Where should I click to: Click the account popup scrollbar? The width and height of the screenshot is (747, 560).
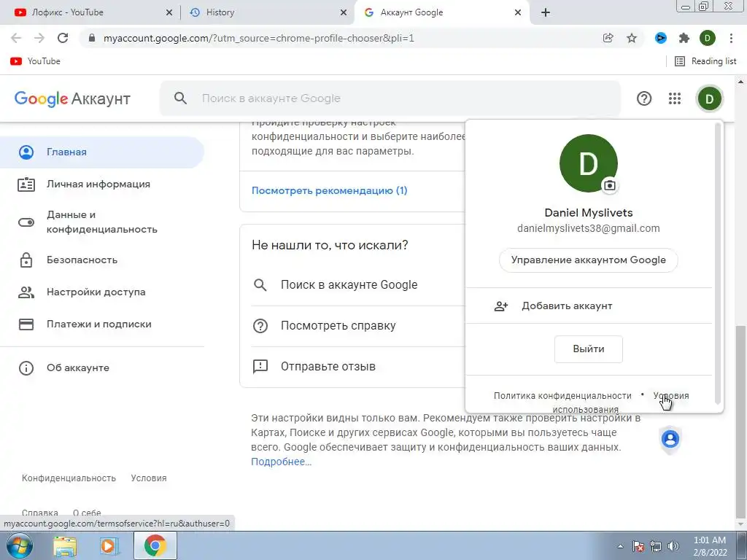pyautogui.click(x=718, y=263)
